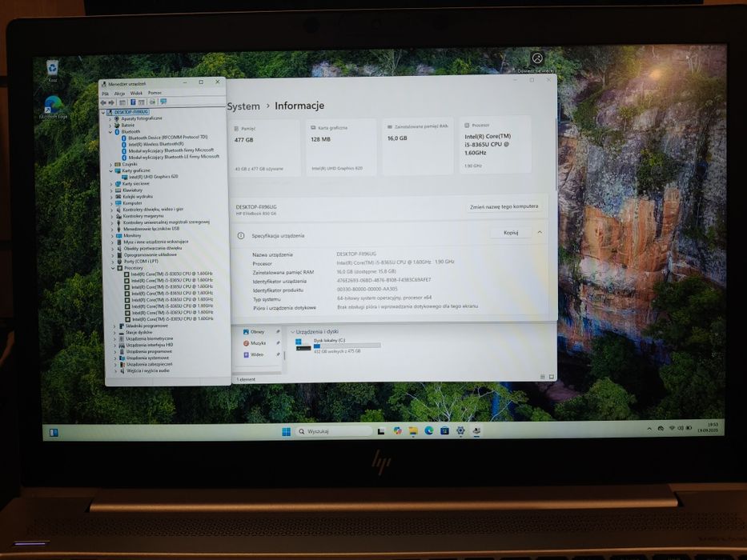Click the Obrazy folder icon in Explorer sidebar
Viewport: 747px width, 560px height.
click(x=246, y=331)
